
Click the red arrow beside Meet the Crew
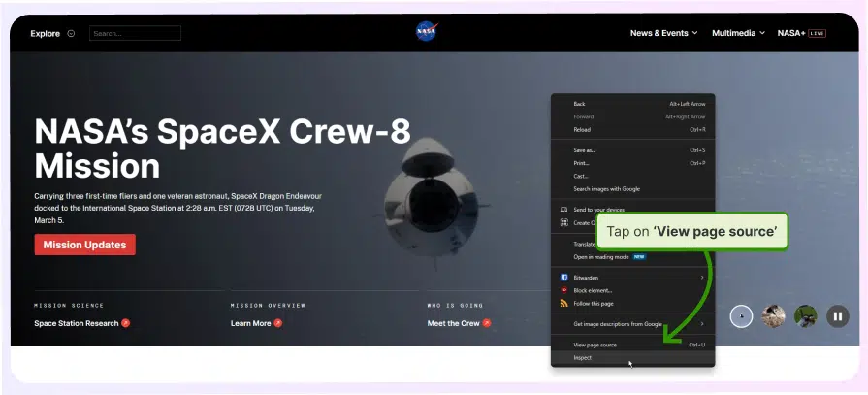487,323
